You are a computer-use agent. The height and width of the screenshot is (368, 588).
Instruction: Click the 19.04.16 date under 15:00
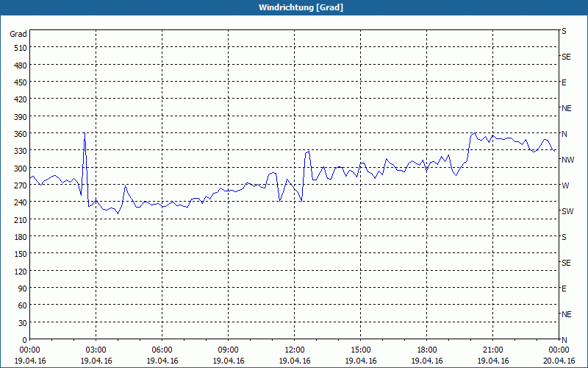point(361,361)
